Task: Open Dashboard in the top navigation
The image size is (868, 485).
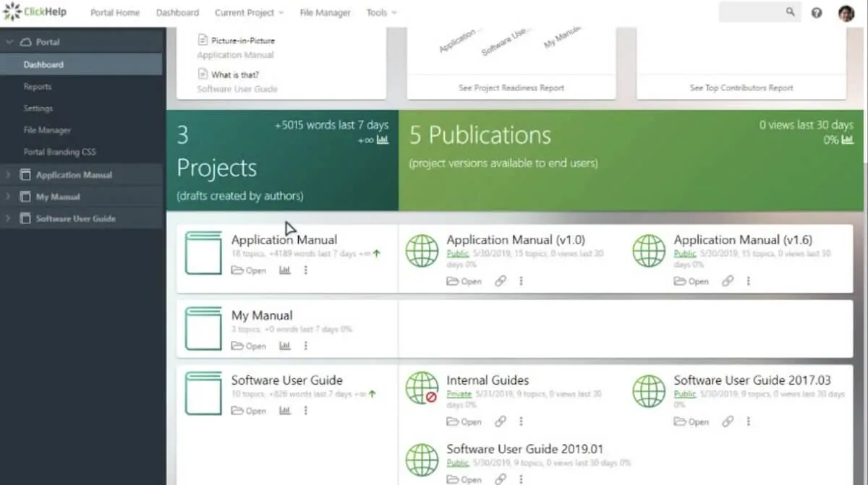Action: click(177, 12)
